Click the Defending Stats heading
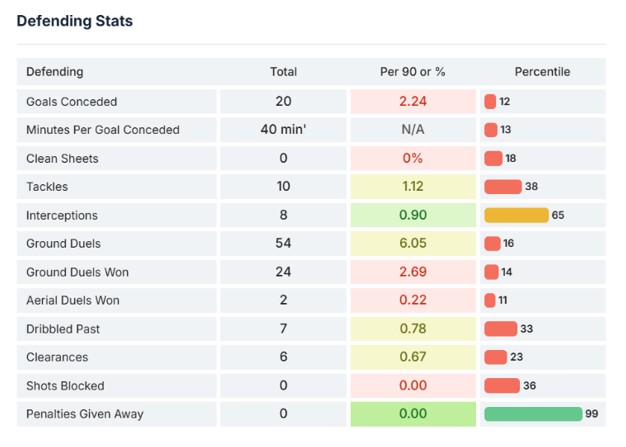 click(74, 21)
